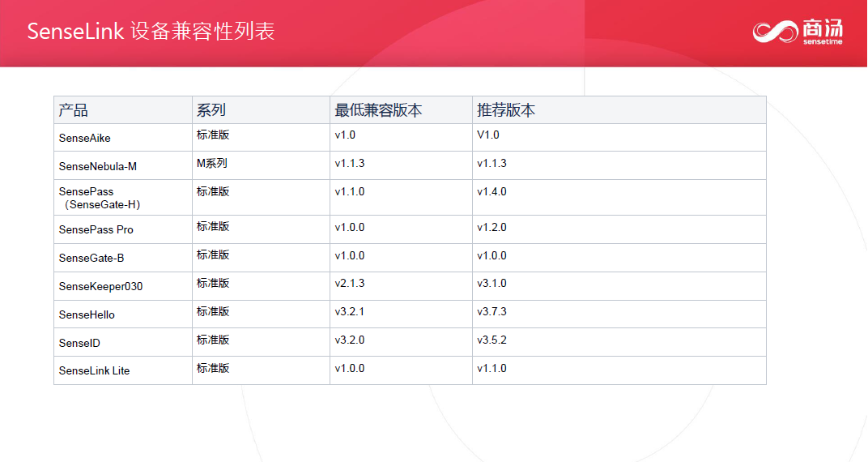The width and height of the screenshot is (868, 462).
Task: Click the 'M系列' series cell
Action: coord(261,165)
